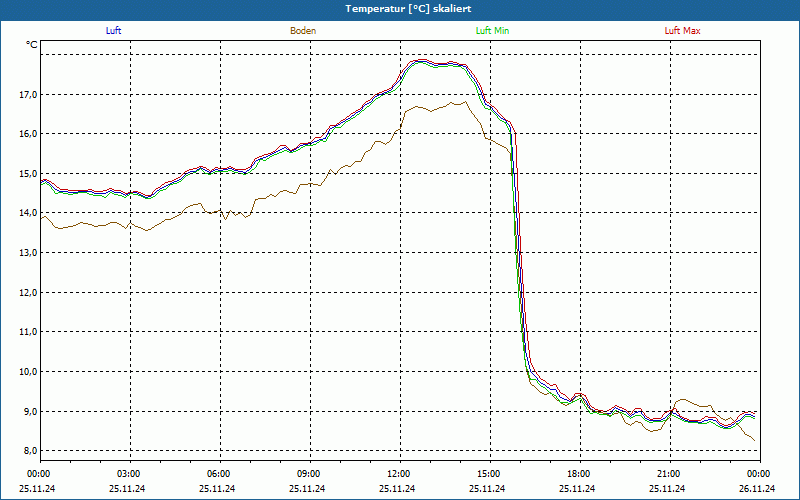The image size is (800, 500).
Task: Click the 09:00 time axis label
Action: [307, 474]
